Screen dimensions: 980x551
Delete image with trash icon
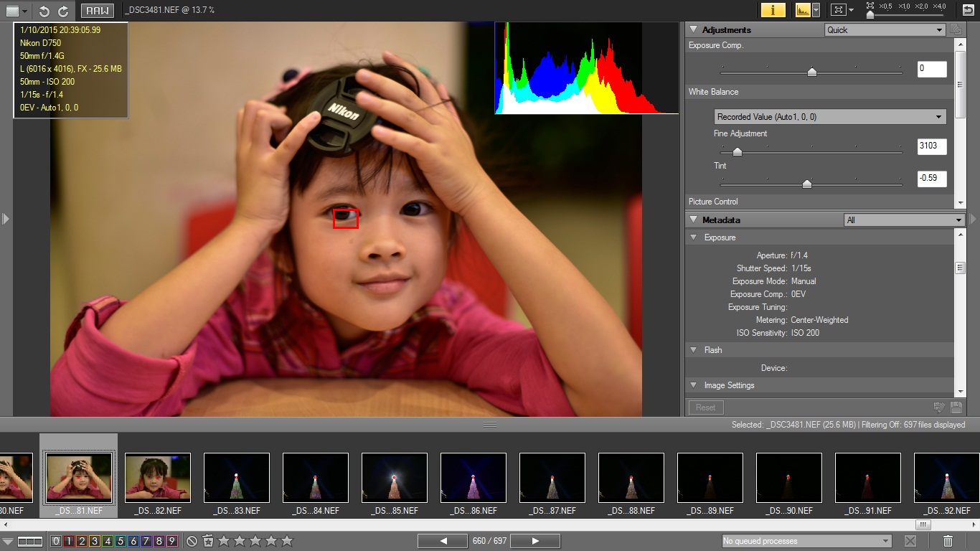948,541
